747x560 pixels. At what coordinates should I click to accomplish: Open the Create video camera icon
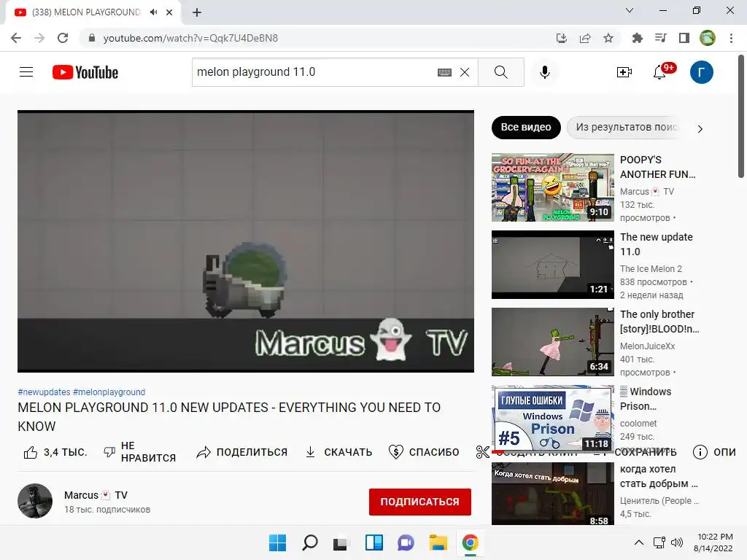pyautogui.click(x=624, y=72)
